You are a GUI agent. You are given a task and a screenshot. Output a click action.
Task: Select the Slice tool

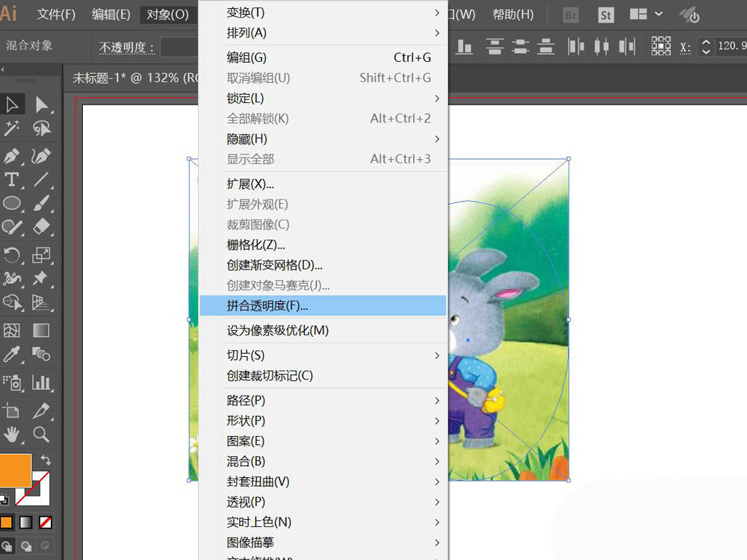[x=42, y=411]
